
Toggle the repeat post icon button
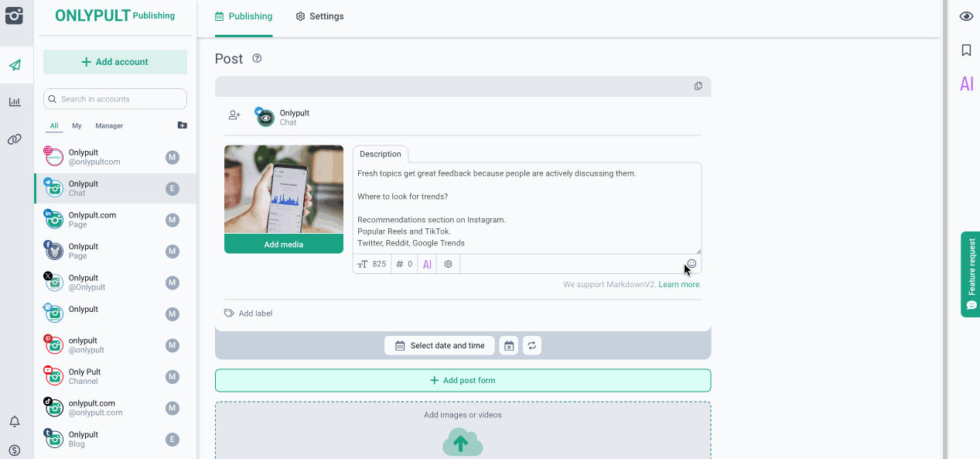coord(532,346)
